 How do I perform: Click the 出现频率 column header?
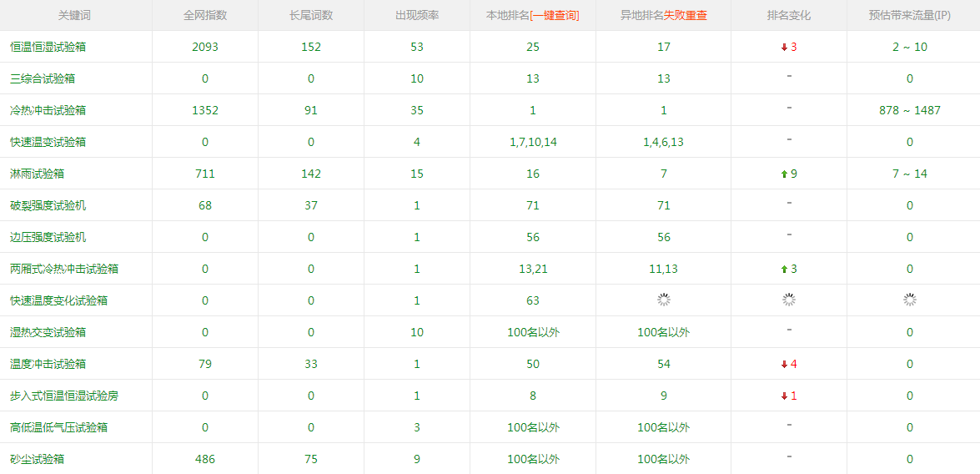coord(417,16)
